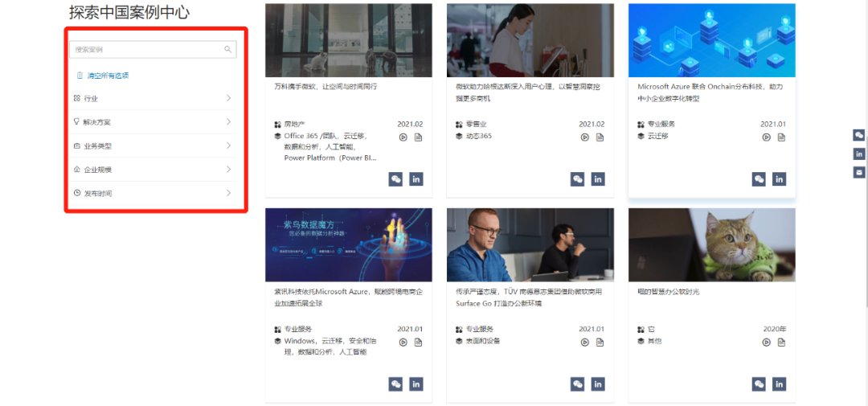Open document icon on the 喵的智慧办公 card
This screenshot has width=868, height=406.
(x=781, y=342)
